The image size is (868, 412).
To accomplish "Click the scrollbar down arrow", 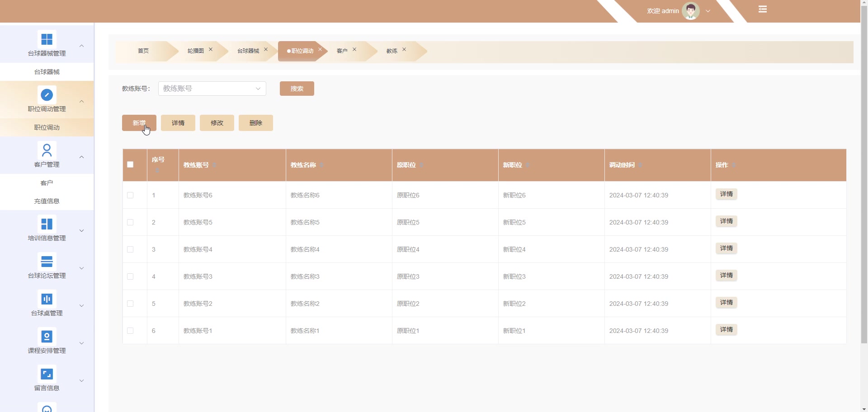I will pyautogui.click(x=864, y=408).
